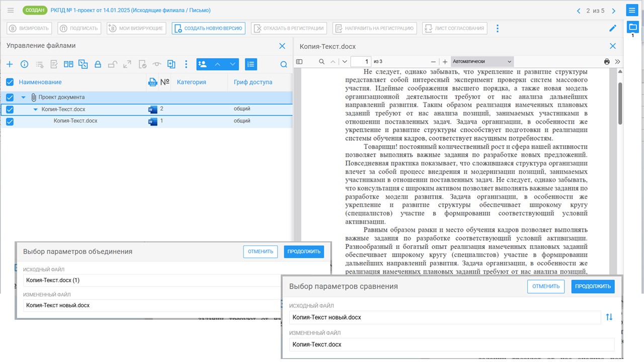Print the document in the preview toolbar
644x362 pixels.
point(607,62)
